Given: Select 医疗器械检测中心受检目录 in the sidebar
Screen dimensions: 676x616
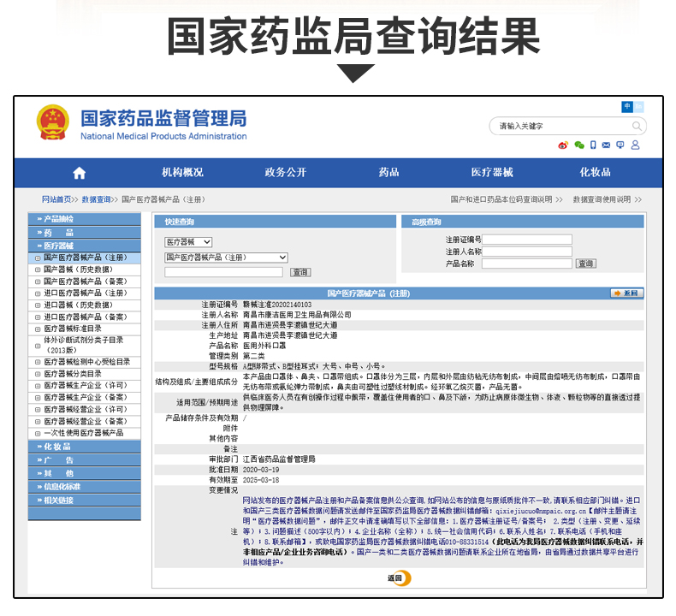Looking at the screenshot, I should tap(85, 362).
